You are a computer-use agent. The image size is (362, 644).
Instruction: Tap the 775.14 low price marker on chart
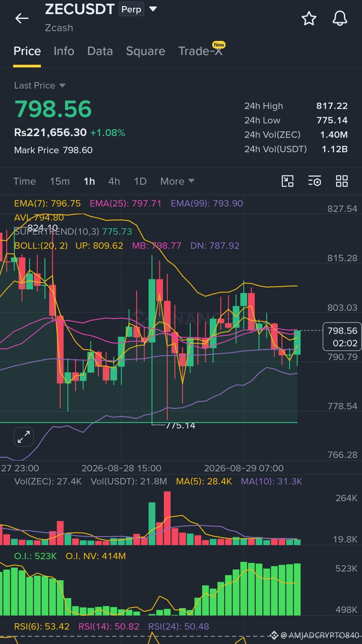coord(180,425)
